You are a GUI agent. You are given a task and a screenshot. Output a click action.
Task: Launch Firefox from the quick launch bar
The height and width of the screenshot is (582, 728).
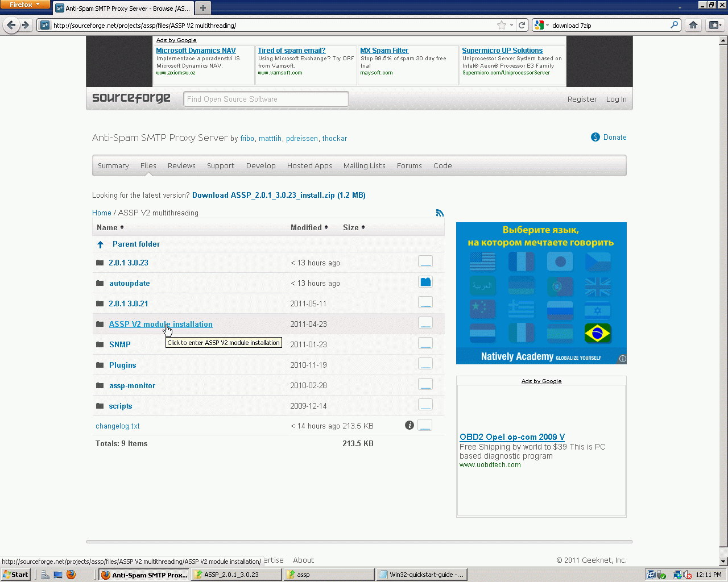pyautogui.click(x=71, y=575)
